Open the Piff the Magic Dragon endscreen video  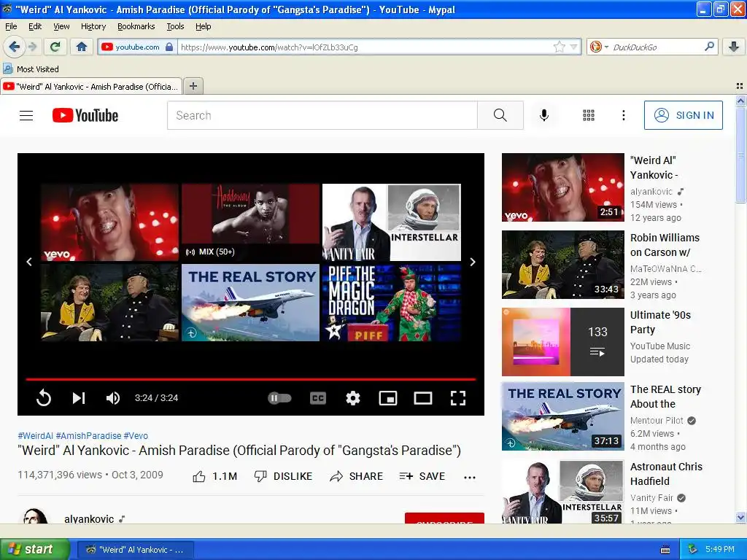click(x=392, y=303)
